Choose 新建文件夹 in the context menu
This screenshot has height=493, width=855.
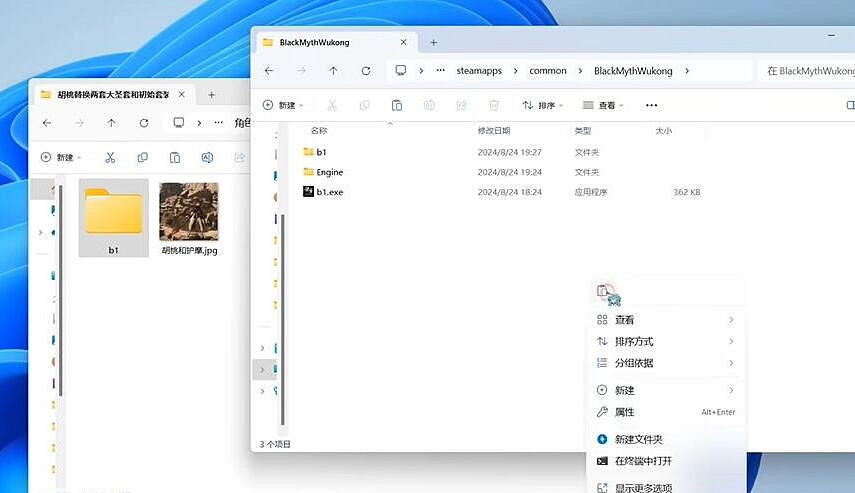tap(666, 440)
